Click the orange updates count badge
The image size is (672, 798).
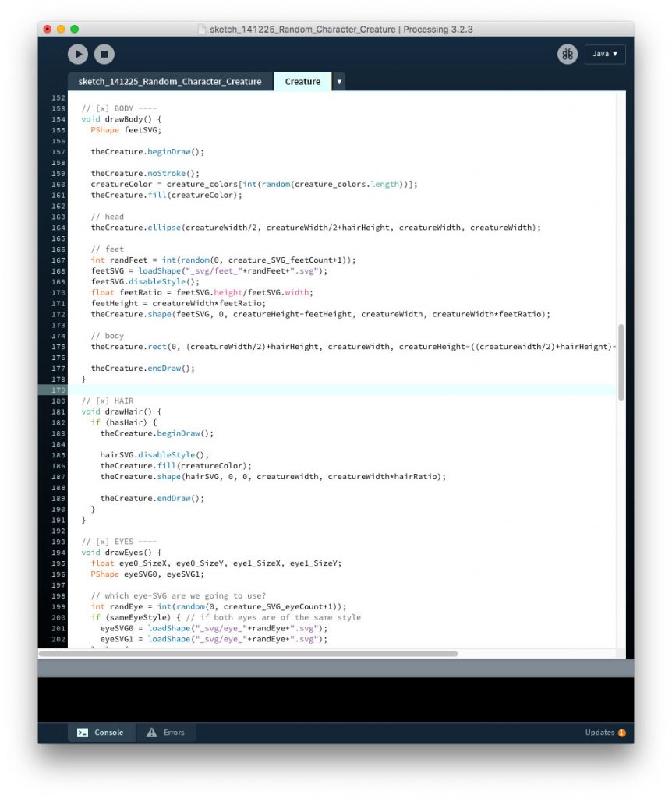click(621, 733)
